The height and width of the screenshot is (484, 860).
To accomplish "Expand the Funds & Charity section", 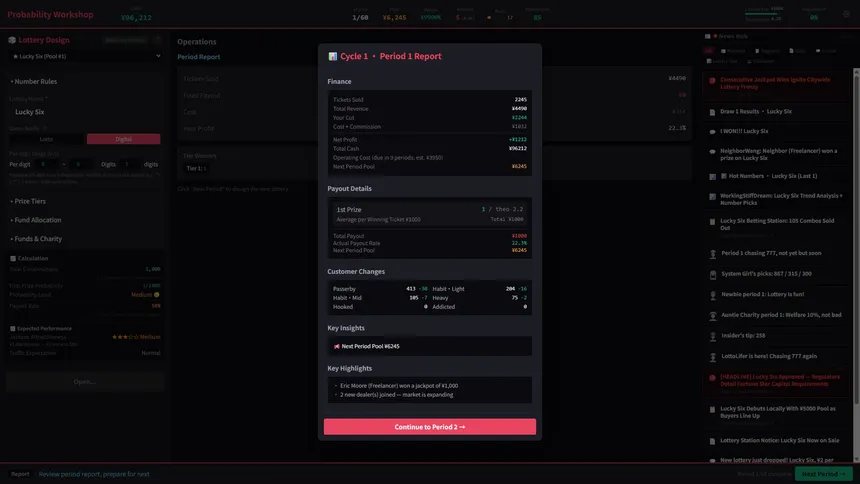I will pyautogui.click(x=38, y=239).
